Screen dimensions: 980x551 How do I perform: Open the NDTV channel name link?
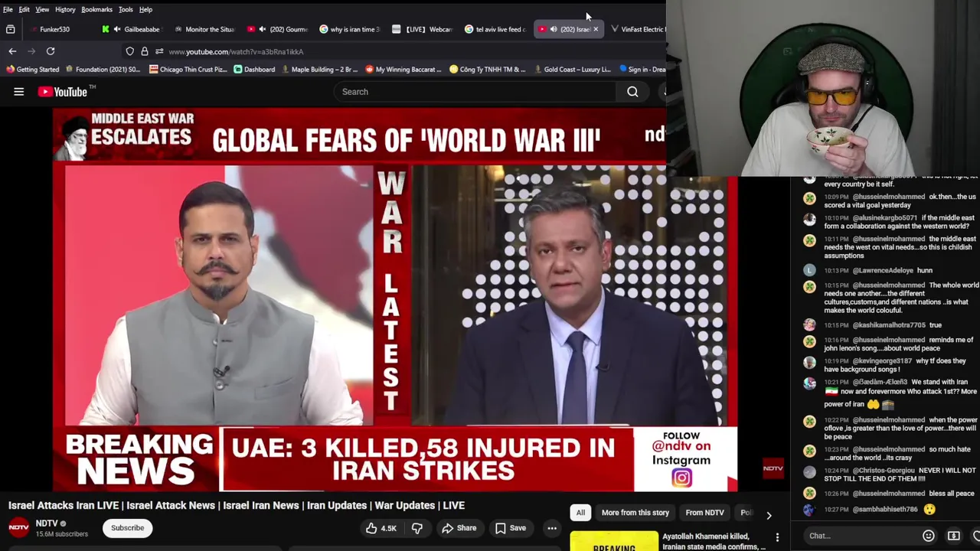point(47,524)
